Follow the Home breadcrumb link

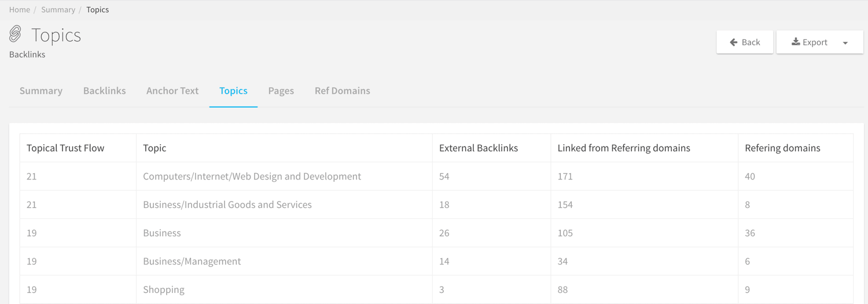coord(20,9)
